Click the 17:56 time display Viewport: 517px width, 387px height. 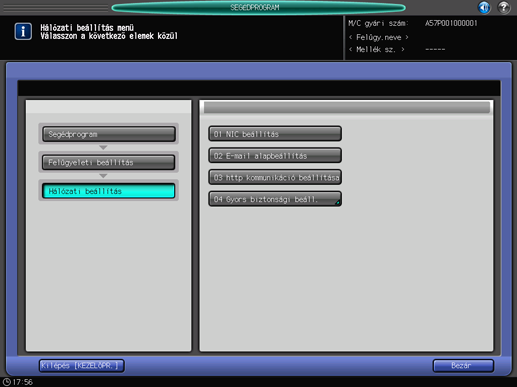[23, 382]
